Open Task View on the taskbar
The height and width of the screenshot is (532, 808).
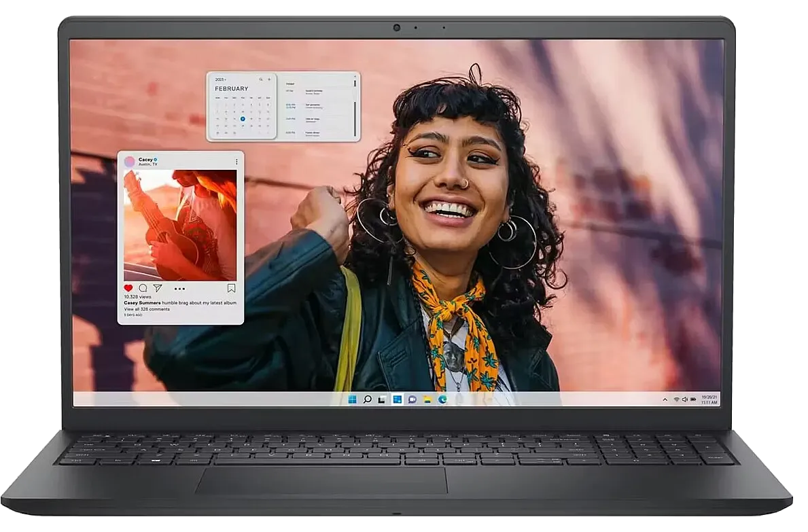click(383, 399)
